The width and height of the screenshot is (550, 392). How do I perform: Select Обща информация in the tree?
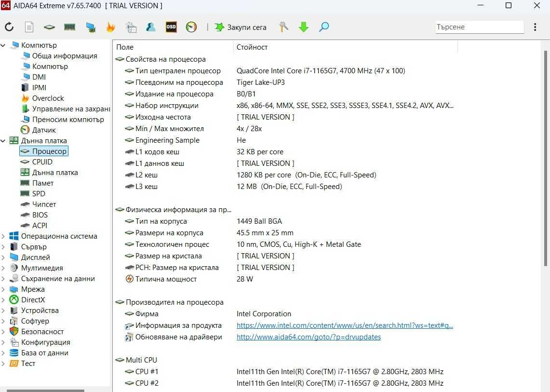point(65,56)
